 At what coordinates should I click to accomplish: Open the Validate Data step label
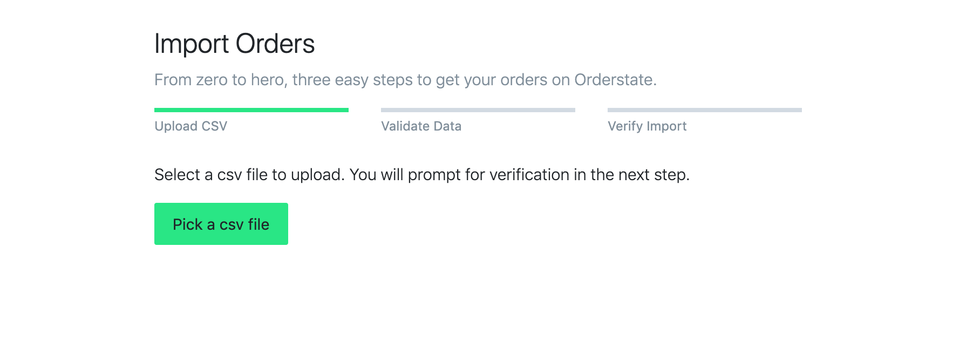pyautogui.click(x=421, y=126)
